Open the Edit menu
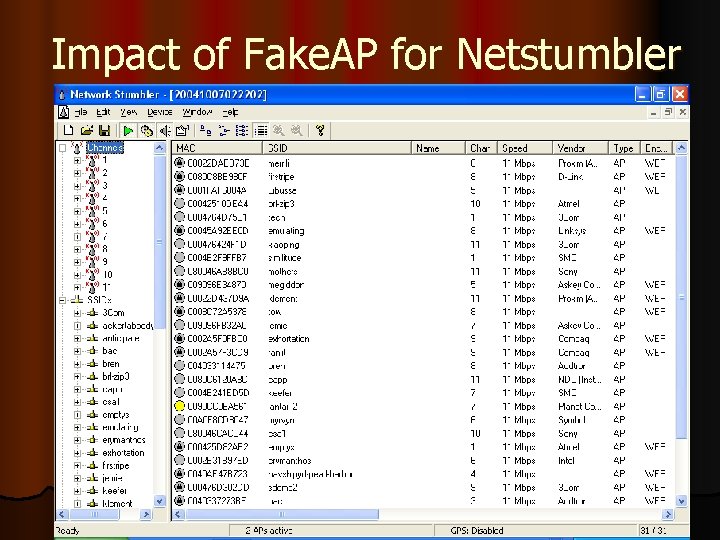Screen dimensions: 720x540 click(103, 112)
